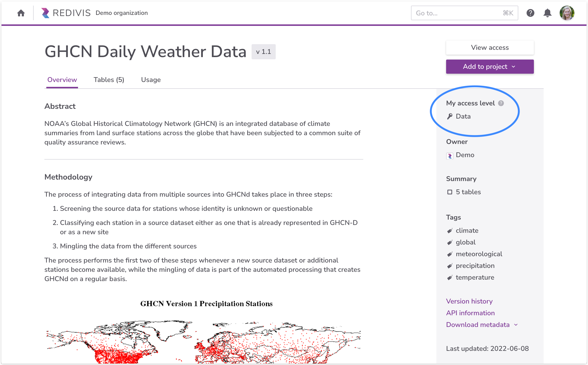The height and width of the screenshot is (365, 588).
Task: Select the global tag
Action: point(465,242)
